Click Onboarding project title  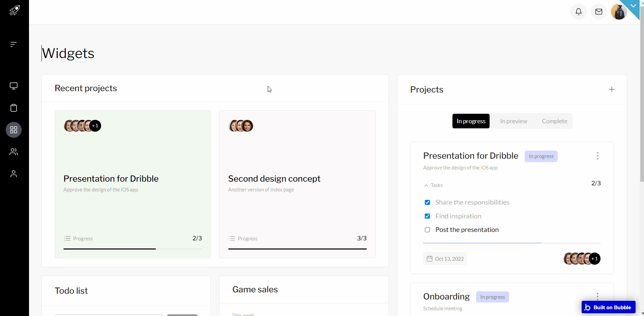click(x=446, y=296)
